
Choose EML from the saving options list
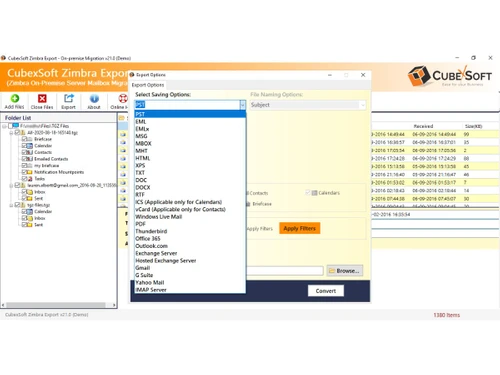coord(190,122)
